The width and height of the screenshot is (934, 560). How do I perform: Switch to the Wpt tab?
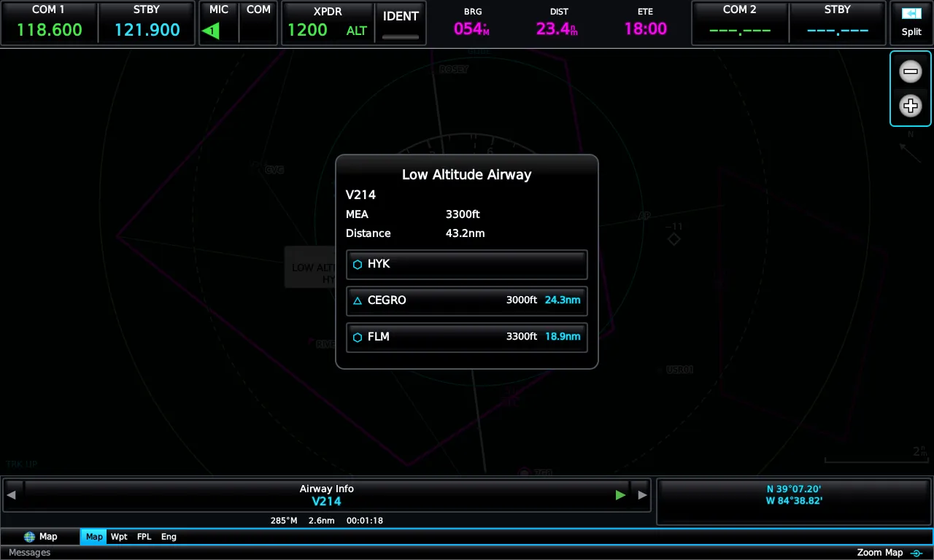tap(119, 537)
